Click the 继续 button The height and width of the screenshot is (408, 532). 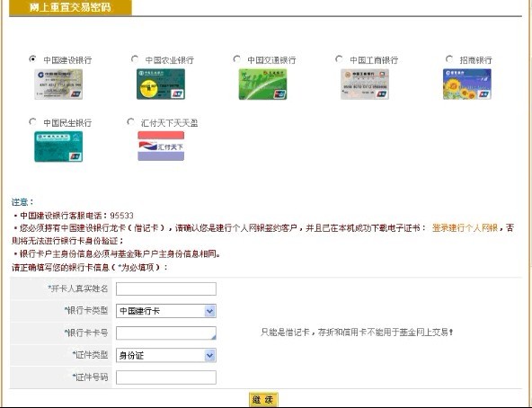[263, 400]
